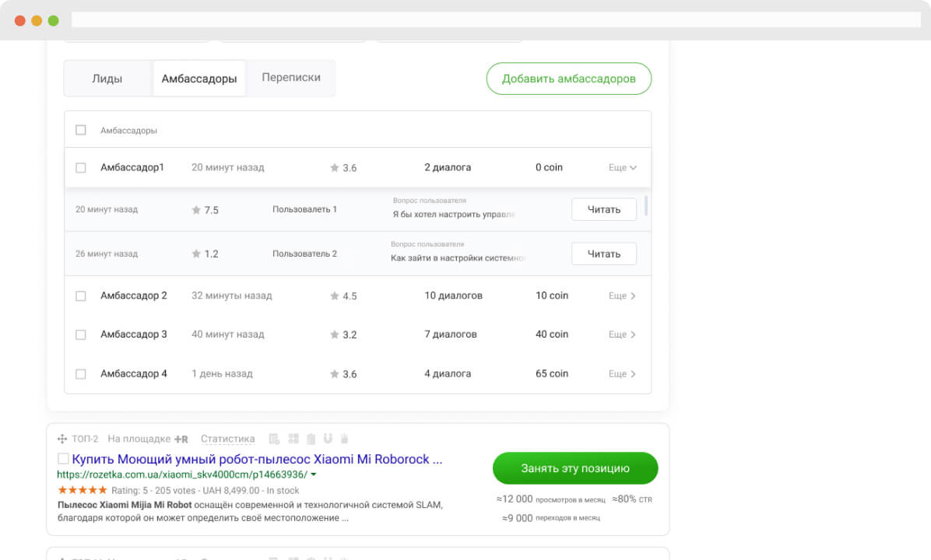Click the star icon next to 7.5
931x560 pixels.
(x=196, y=210)
